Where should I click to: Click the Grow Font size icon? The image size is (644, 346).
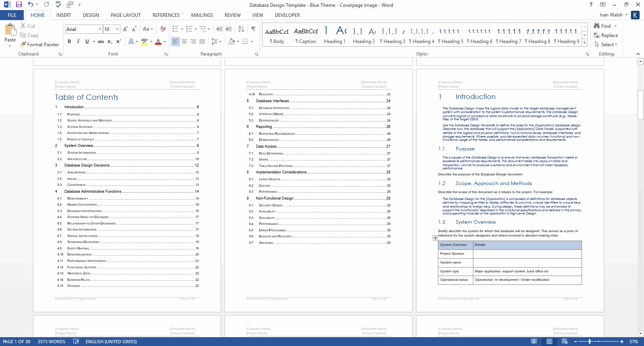click(x=125, y=29)
